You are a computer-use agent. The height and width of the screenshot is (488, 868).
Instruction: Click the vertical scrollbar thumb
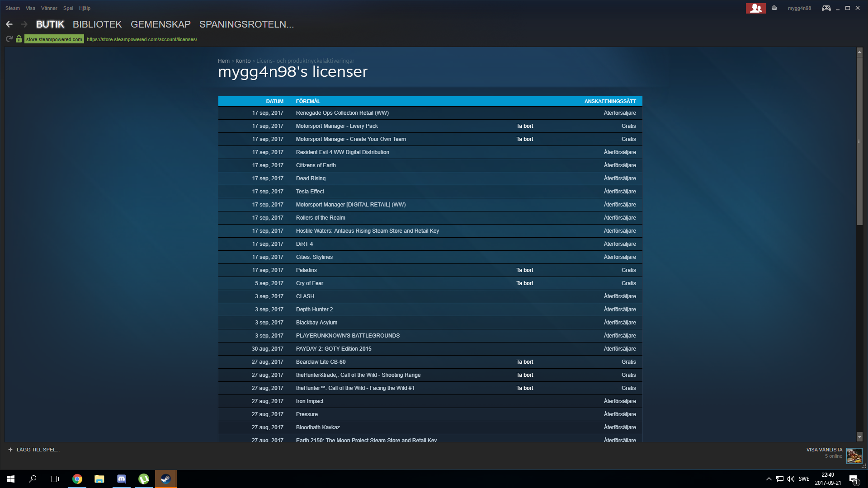tap(859, 141)
